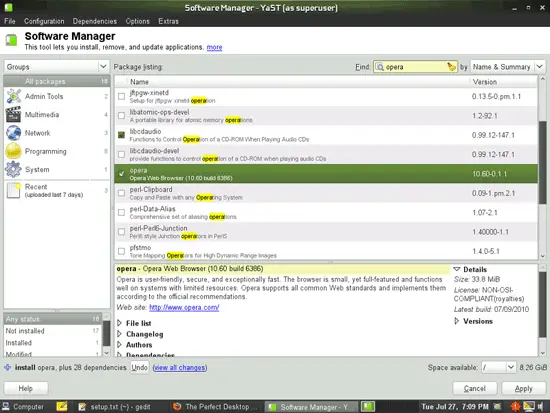The height and width of the screenshot is (413, 550).
Task: Toggle the libcdaudio package checkbox
Action: click(x=121, y=135)
